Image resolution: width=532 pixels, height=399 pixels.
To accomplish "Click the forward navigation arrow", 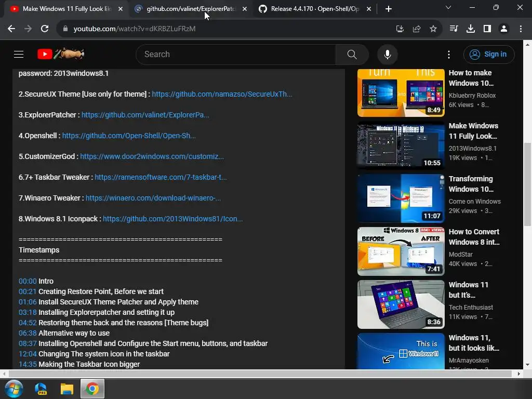I will 28,29.
